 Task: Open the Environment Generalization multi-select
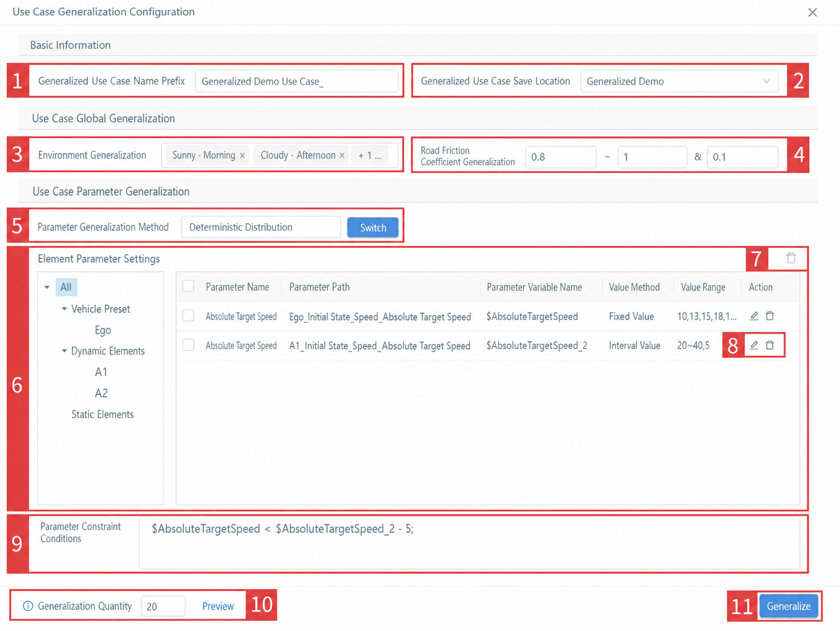[280, 156]
